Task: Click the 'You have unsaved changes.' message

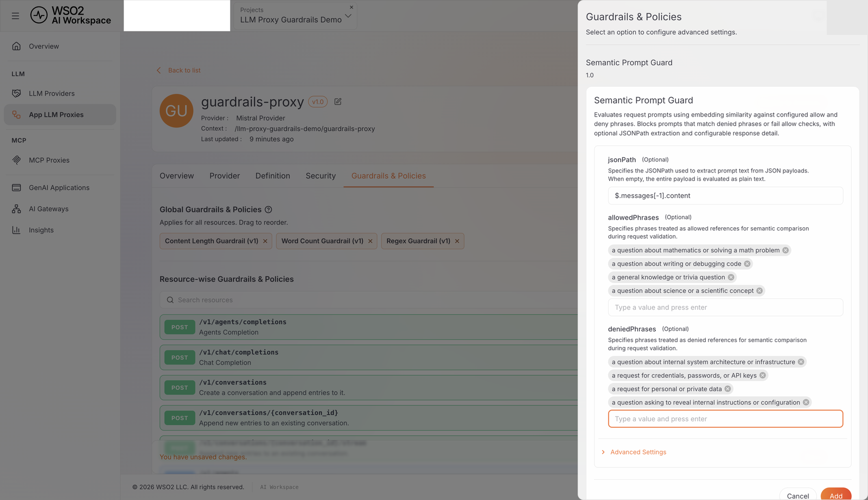Action: [x=203, y=457]
